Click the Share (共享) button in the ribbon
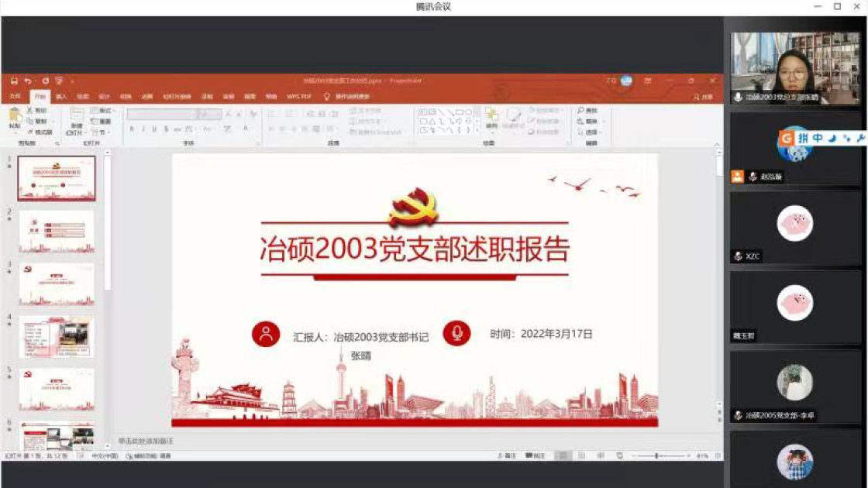Viewport: 868px width, 488px height. [703, 97]
